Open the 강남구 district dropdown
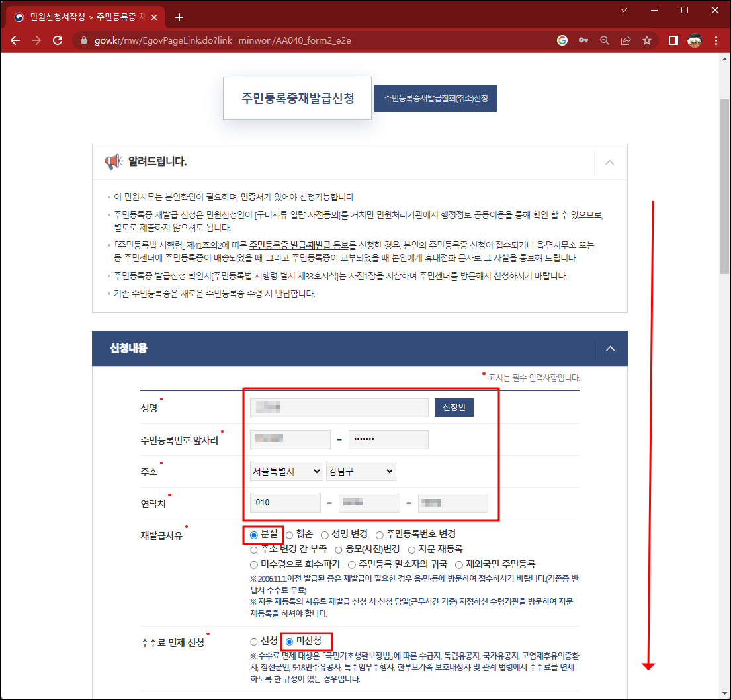Image resolution: width=731 pixels, height=700 pixels. pos(361,471)
